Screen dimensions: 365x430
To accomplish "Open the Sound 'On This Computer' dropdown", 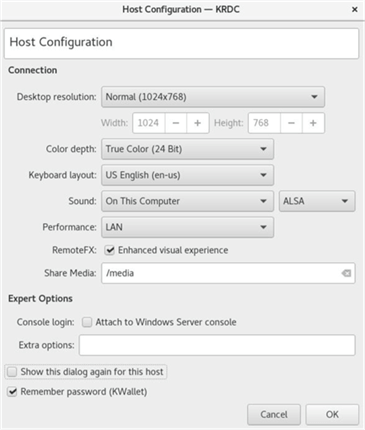I will point(187,201).
